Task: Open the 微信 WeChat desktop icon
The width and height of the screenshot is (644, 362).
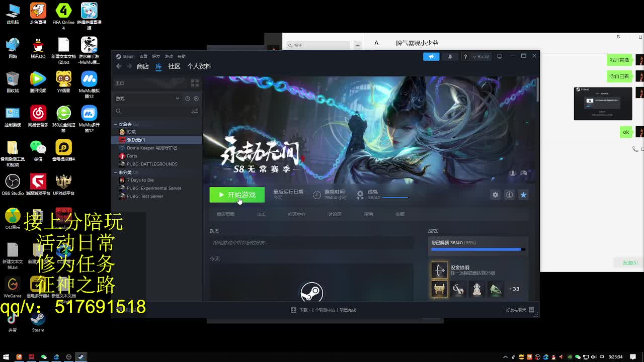Action: [38, 150]
